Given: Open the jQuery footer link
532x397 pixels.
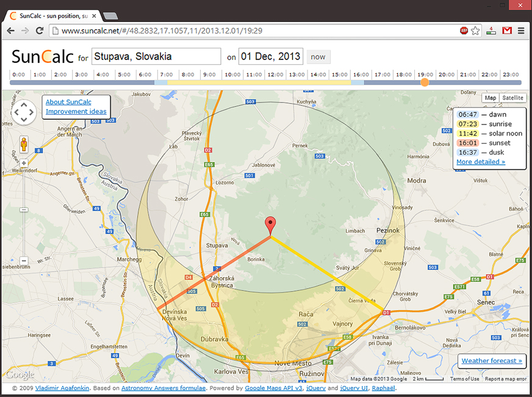Looking at the screenshot, I should pos(315,388).
